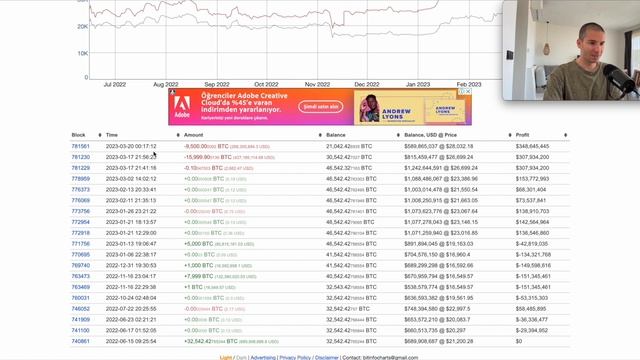The image size is (640, 360).
Task: Click the Block column header
Action: (78, 135)
